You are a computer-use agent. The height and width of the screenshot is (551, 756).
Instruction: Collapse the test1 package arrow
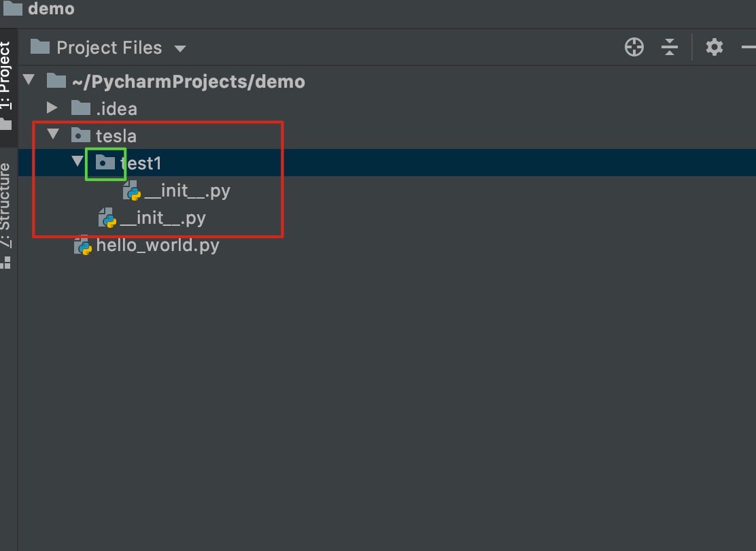[77, 161]
